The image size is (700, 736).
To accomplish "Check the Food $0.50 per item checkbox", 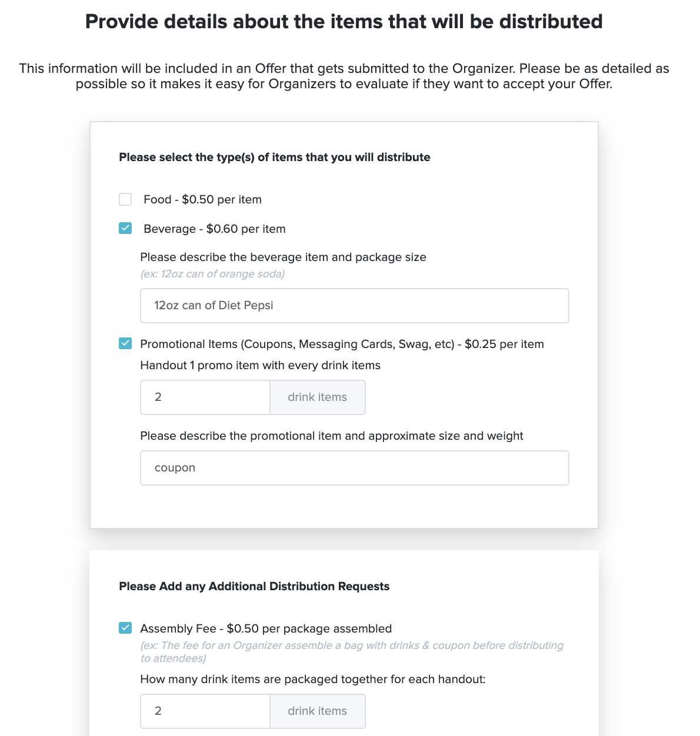I will click(125, 199).
